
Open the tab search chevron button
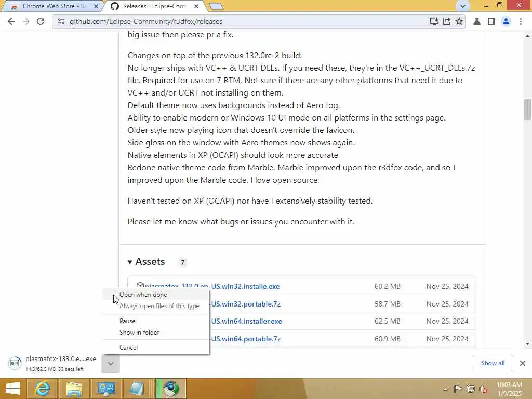pos(462,6)
